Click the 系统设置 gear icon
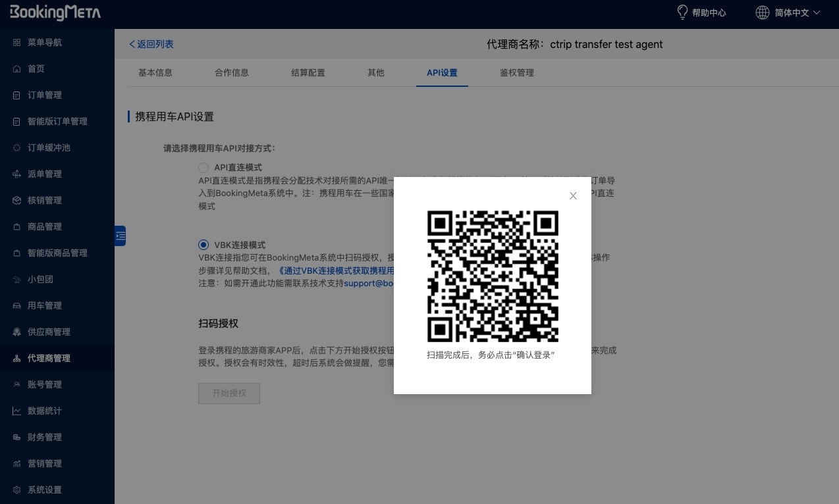The width and height of the screenshot is (839, 504). coord(17,490)
